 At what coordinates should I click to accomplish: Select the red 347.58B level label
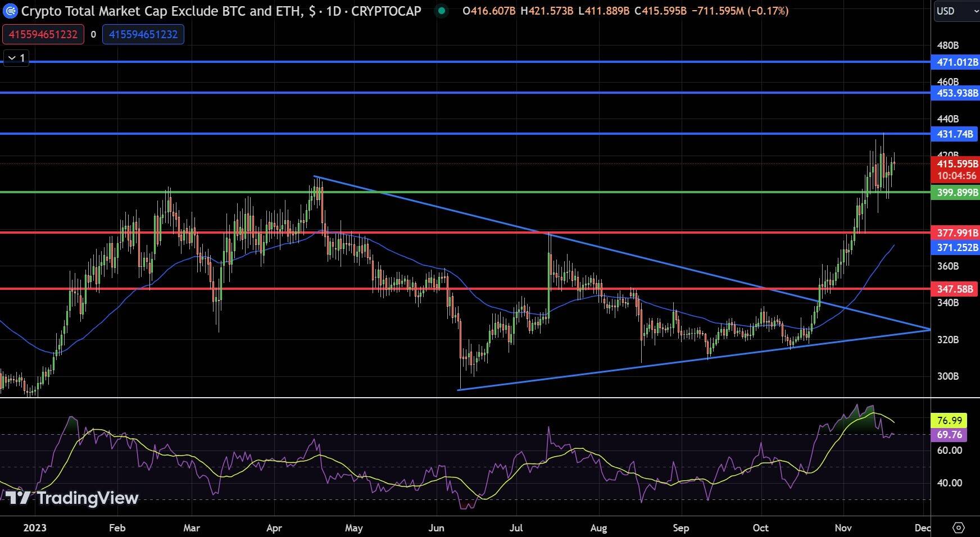955,289
